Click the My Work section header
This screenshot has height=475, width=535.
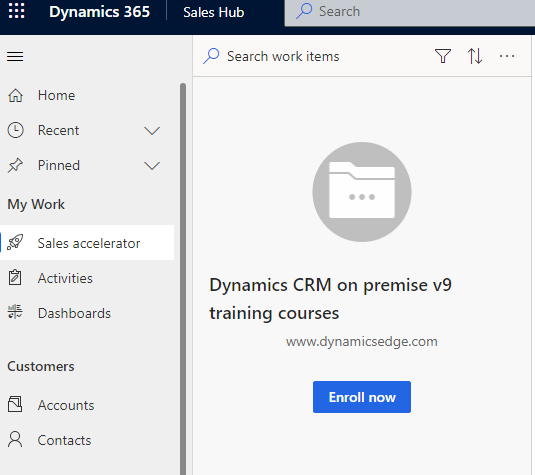click(36, 204)
